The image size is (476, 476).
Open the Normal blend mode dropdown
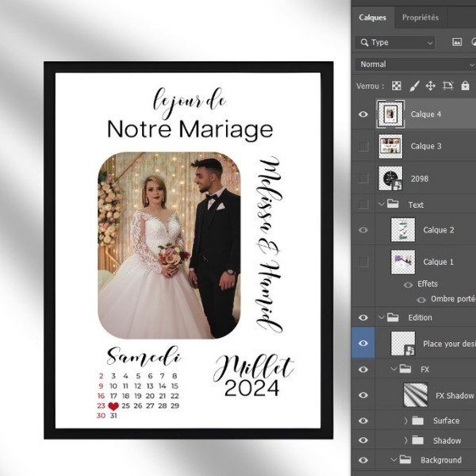(x=413, y=64)
